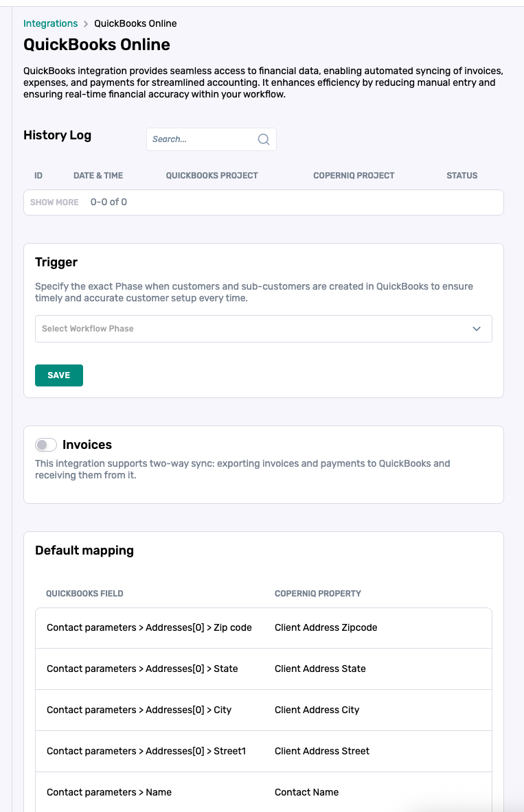Click the Client Address City property

(x=317, y=710)
